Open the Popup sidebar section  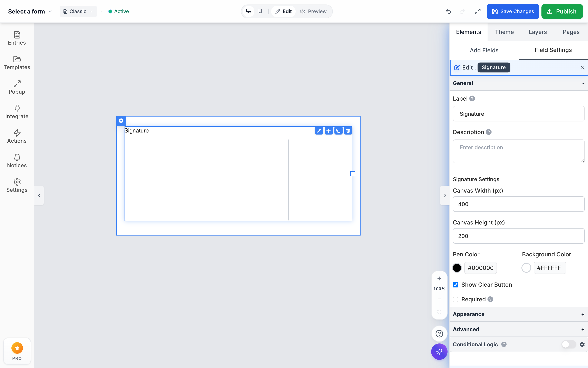point(17,87)
